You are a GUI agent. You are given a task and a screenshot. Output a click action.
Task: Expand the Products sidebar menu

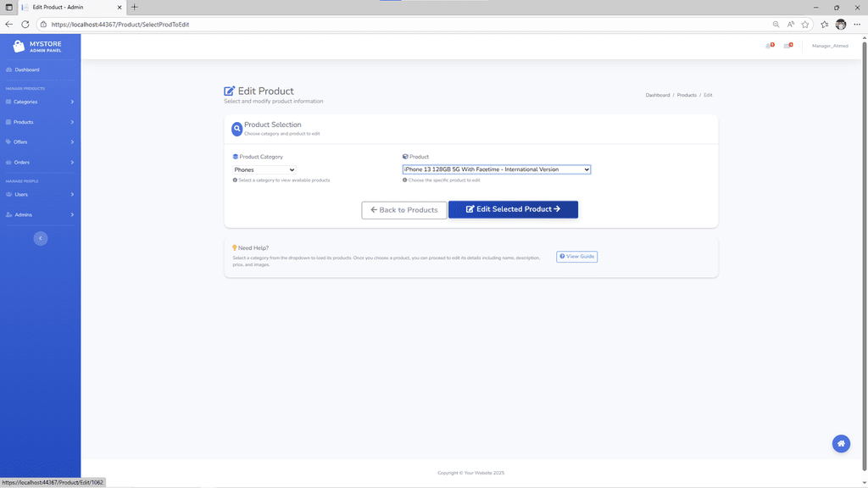(x=40, y=122)
